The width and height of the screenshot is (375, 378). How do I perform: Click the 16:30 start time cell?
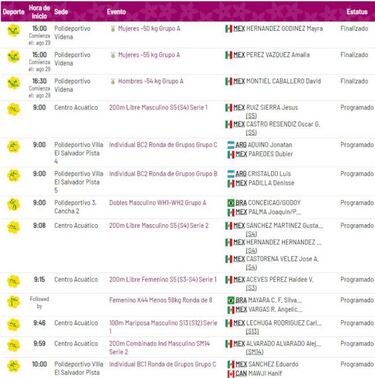click(39, 81)
